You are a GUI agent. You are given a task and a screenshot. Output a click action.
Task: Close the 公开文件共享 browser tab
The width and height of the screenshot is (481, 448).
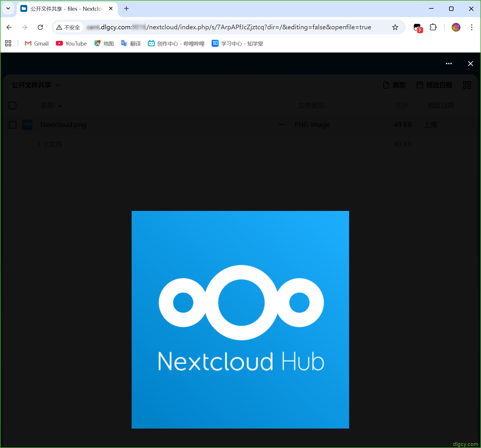coord(111,9)
